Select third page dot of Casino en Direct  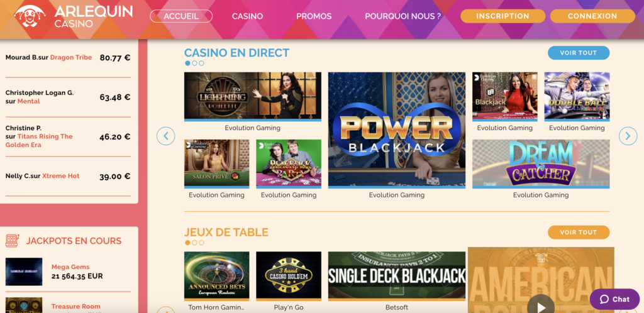coord(201,63)
